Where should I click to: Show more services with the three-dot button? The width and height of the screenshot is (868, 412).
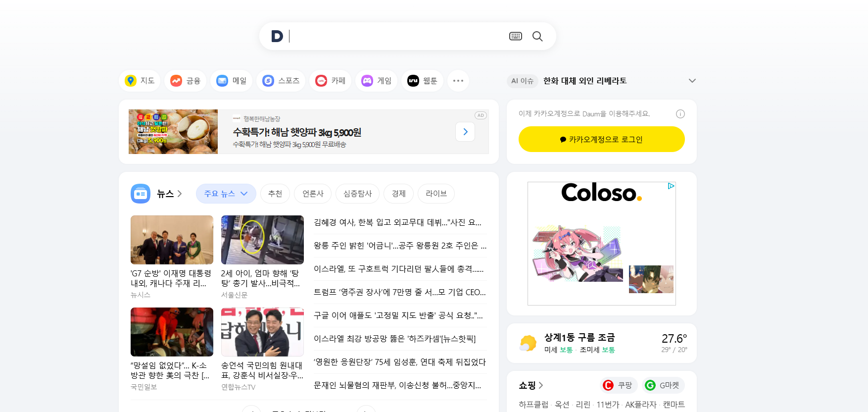coord(458,81)
